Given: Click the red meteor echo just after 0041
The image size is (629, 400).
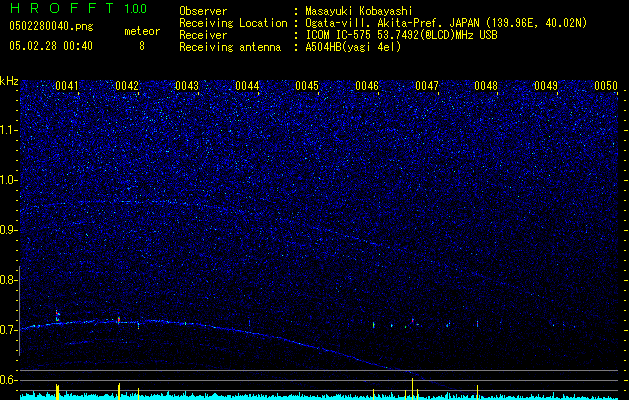Looking at the screenshot, I should [57, 315].
